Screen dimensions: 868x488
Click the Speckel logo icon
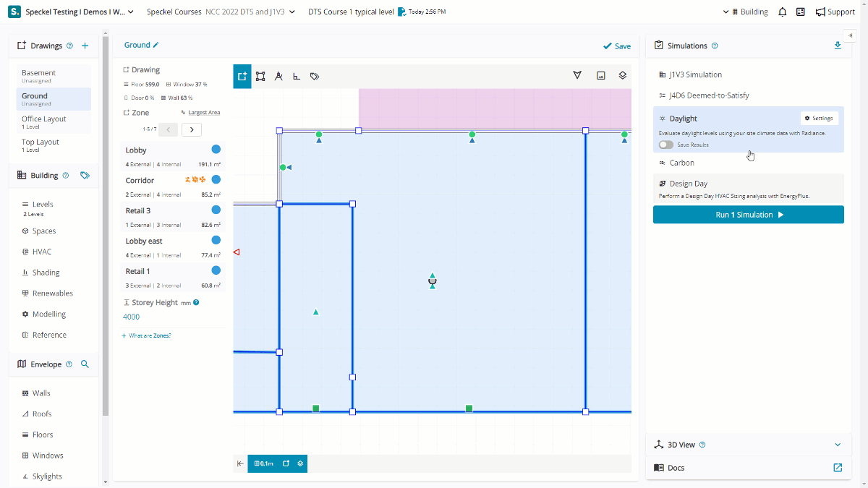coord(14,12)
